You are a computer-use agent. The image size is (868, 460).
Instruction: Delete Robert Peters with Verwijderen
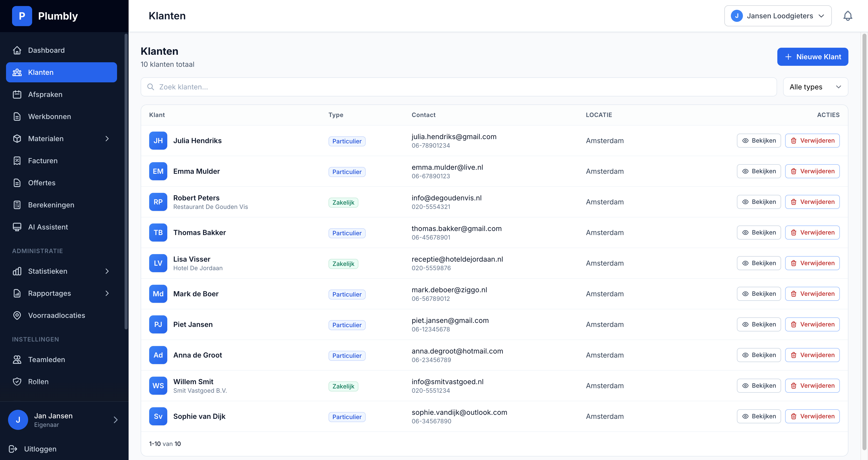click(x=812, y=202)
